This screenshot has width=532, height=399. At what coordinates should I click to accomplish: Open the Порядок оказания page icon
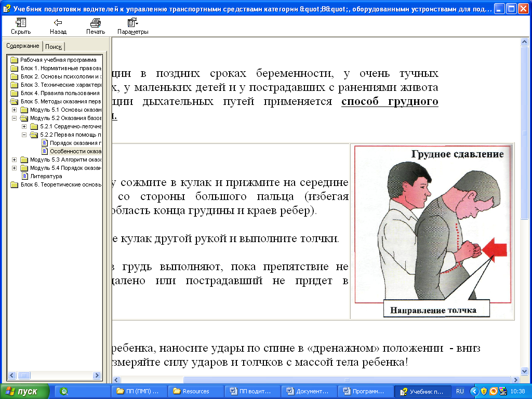(45, 143)
